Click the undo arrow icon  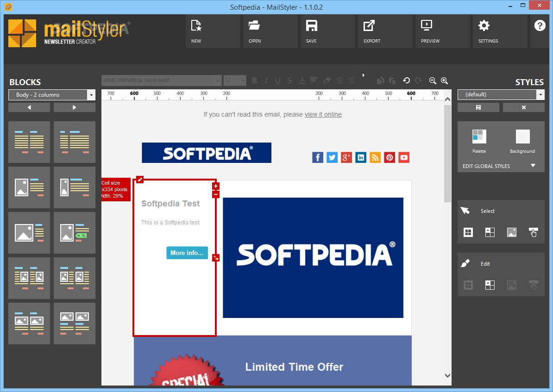(406, 81)
